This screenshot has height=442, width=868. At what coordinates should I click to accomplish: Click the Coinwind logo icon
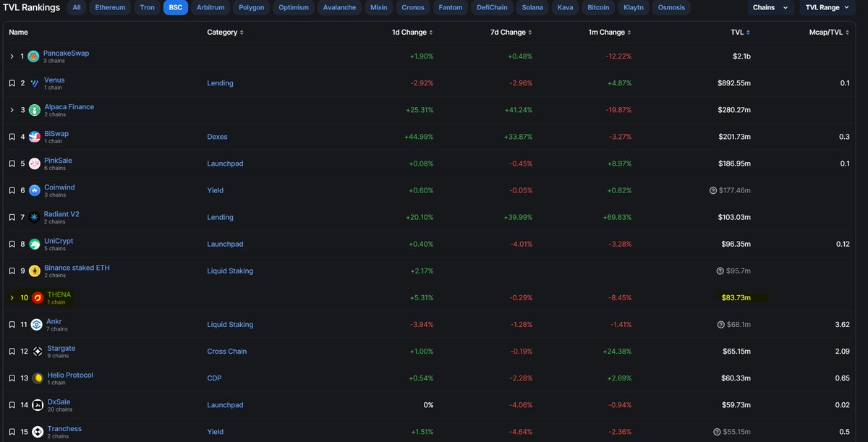click(35, 190)
